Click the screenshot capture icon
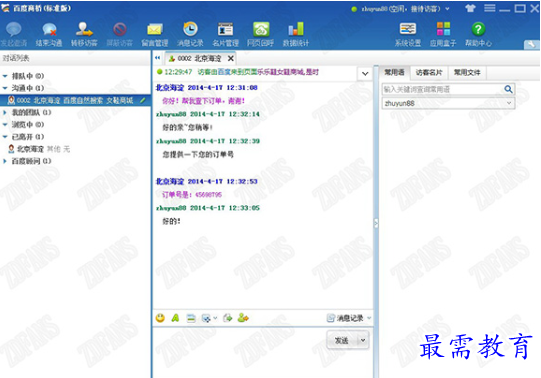This screenshot has width=541, height=378. 206,318
